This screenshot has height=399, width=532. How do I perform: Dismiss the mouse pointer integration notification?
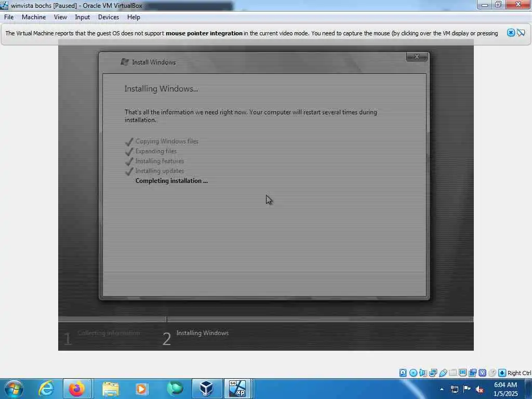tap(511, 33)
